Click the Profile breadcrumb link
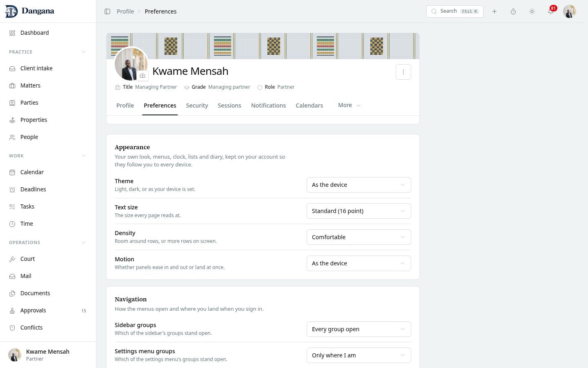 click(x=125, y=11)
